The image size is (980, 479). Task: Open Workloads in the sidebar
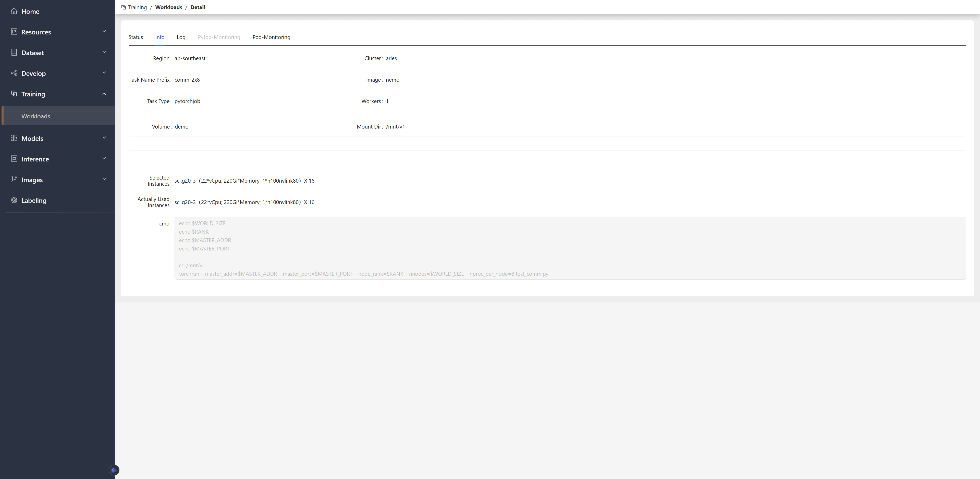pos(58,116)
